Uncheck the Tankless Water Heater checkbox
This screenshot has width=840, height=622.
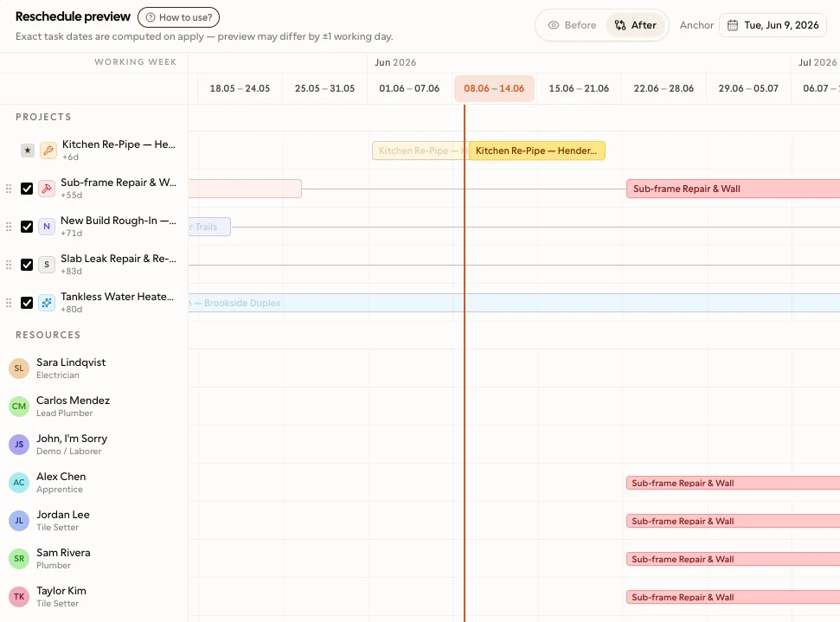click(x=27, y=303)
